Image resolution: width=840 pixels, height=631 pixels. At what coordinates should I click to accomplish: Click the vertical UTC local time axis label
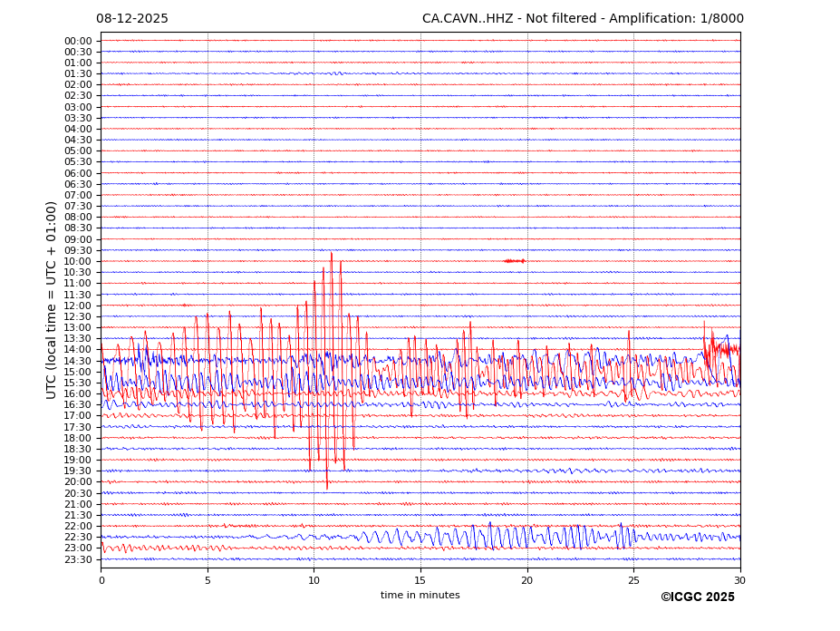coord(53,300)
